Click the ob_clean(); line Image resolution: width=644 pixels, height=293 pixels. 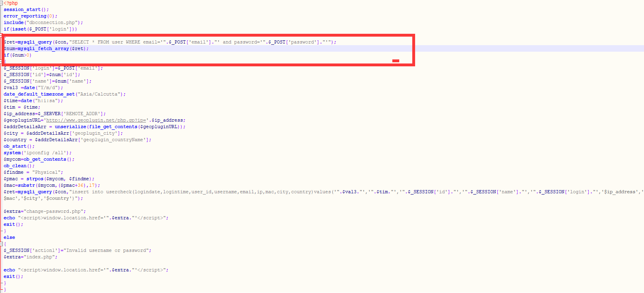click(x=19, y=166)
